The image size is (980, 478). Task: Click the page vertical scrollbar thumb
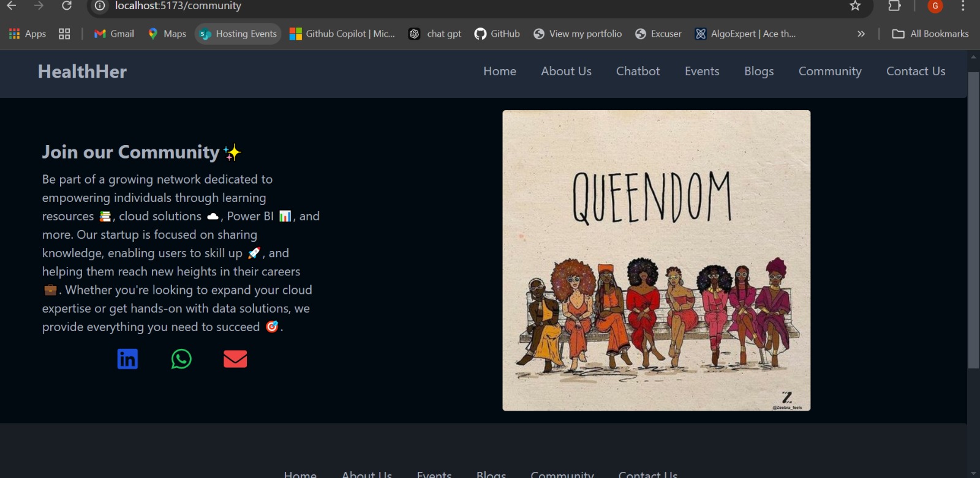973,220
